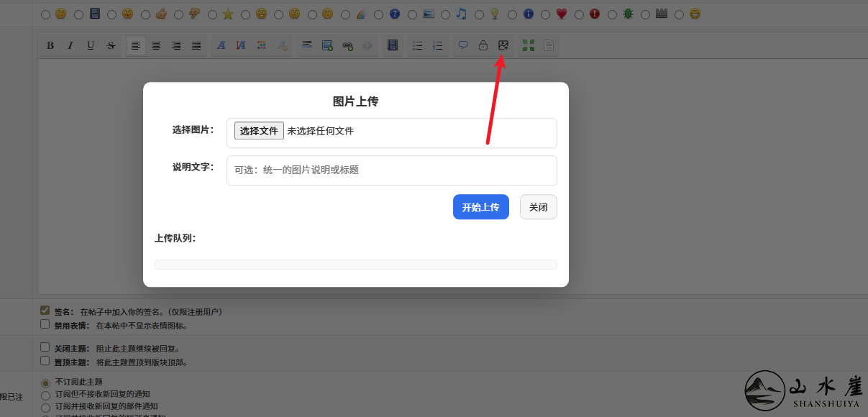Click the lock icon in the toolbar

pyautogui.click(x=483, y=45)
